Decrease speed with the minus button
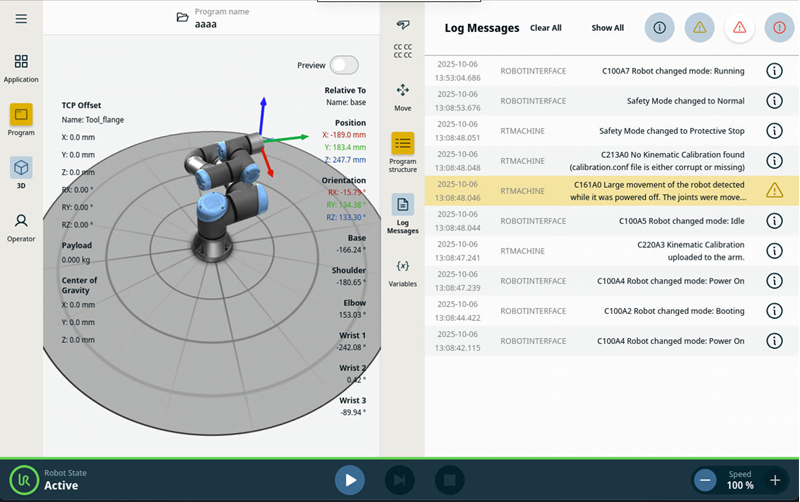 point(705,480)
